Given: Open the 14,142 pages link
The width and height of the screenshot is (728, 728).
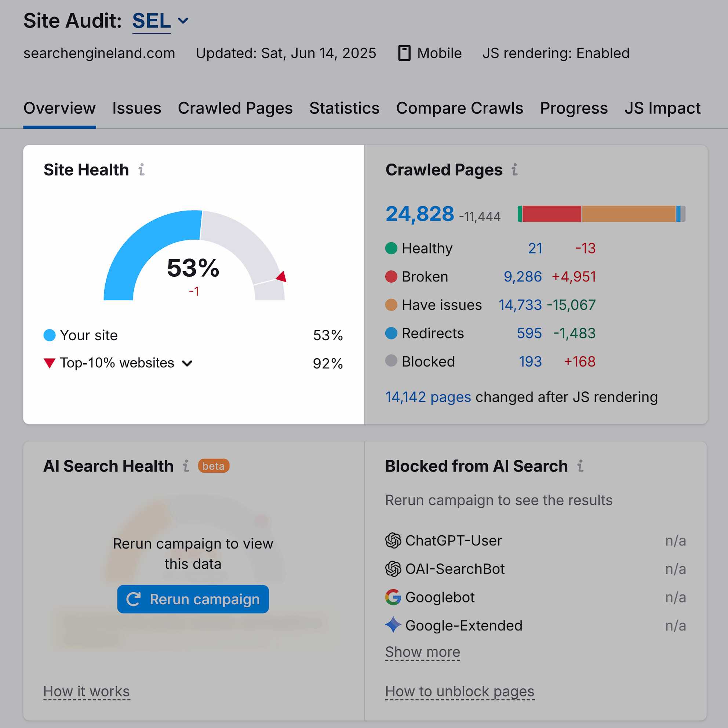Looking at the screenshot, I should coord(428,397).
